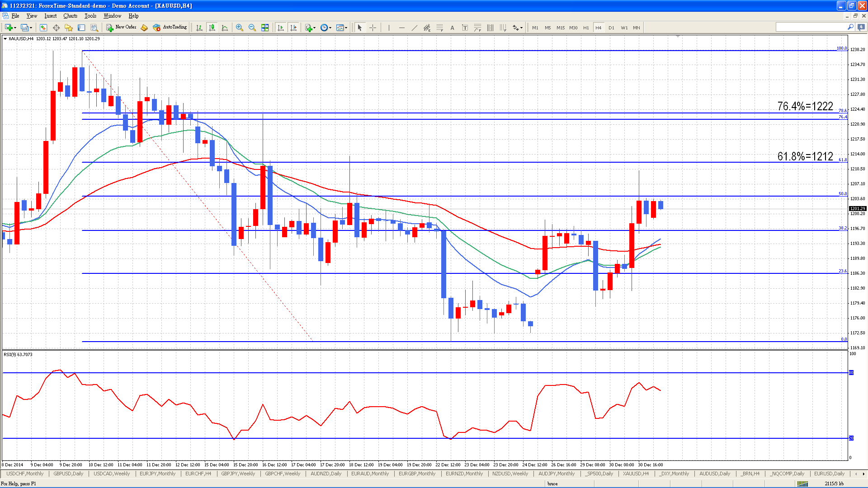Select the Cycle Lines tool
868x488 pixels.
pos(490,28)
